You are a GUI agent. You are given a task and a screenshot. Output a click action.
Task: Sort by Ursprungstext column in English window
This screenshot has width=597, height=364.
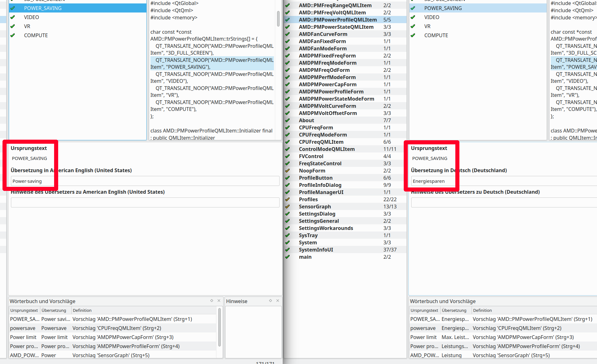click(x=24, y=310)
